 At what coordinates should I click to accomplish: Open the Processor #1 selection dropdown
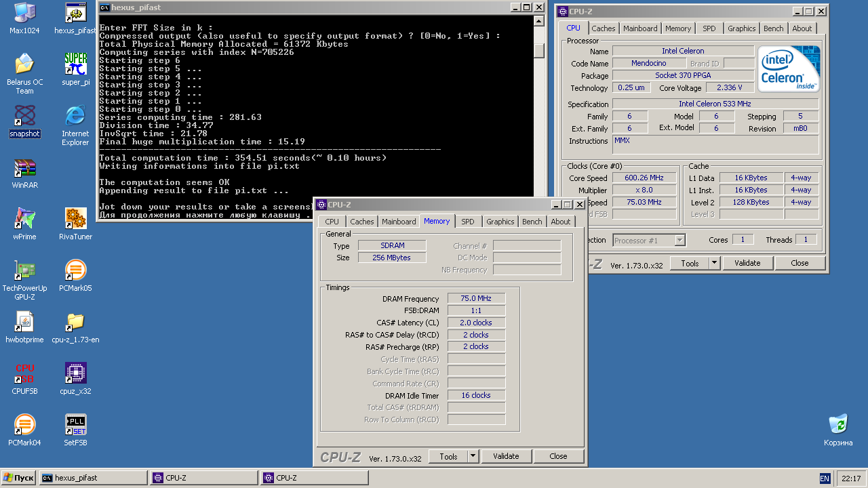[x=650, y=241]
